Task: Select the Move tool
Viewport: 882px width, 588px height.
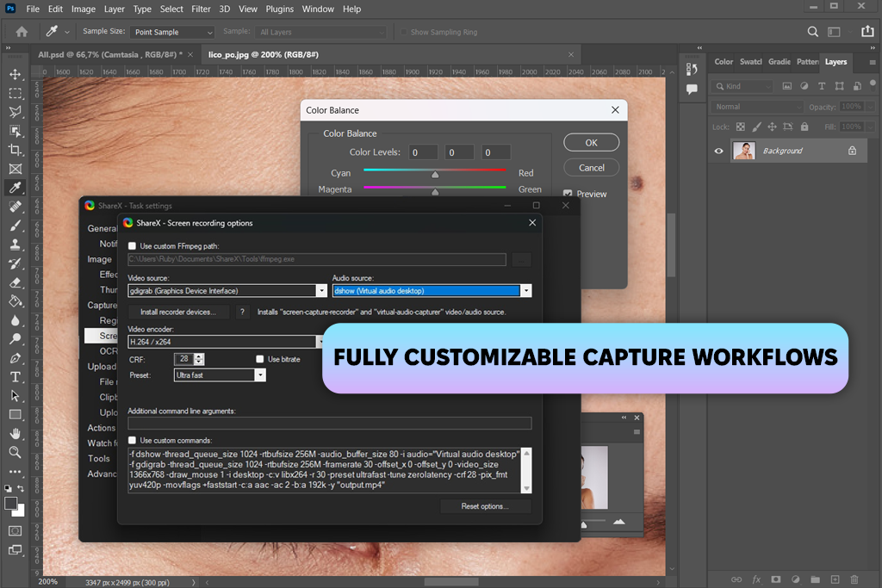Action: [x=16, y=74]
